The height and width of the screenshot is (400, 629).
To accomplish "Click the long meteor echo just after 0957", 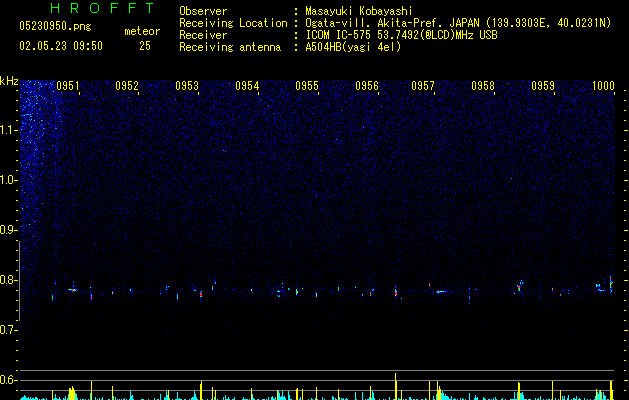I will click(x=443, y=292).
